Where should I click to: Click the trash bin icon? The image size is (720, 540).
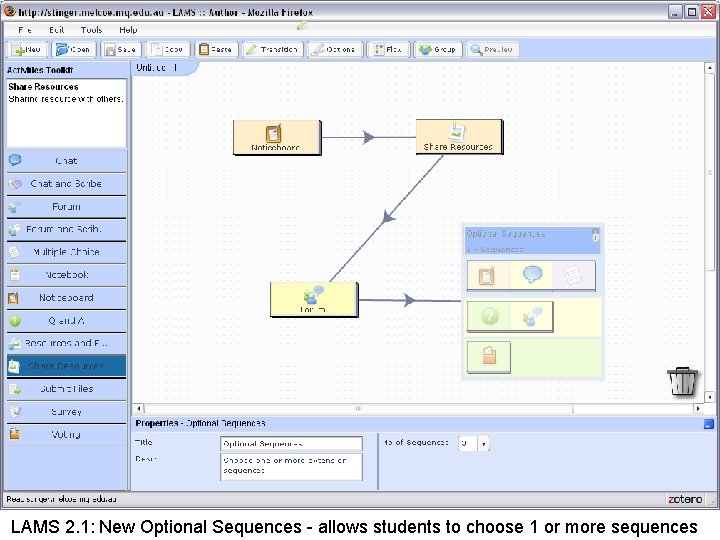pos(682,381)
